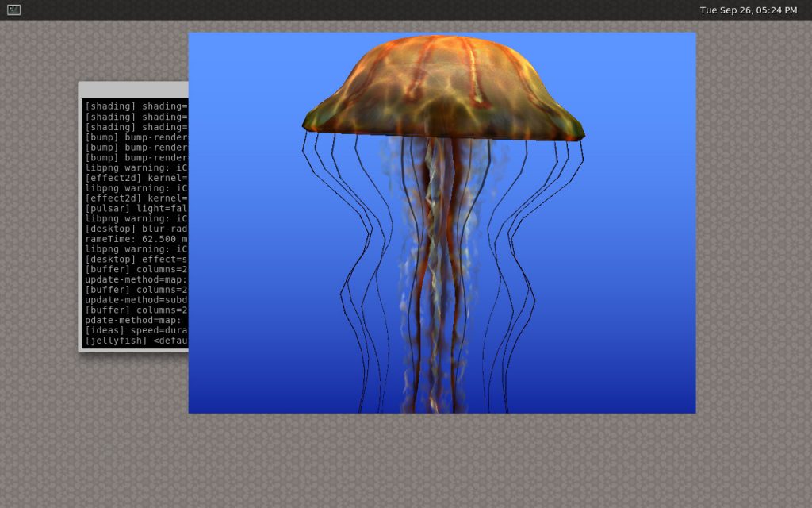The height and width of the screenshot is (508, 812).
Task: Click the "[ideas] speed=dura" terminal line
Action: 136,330
